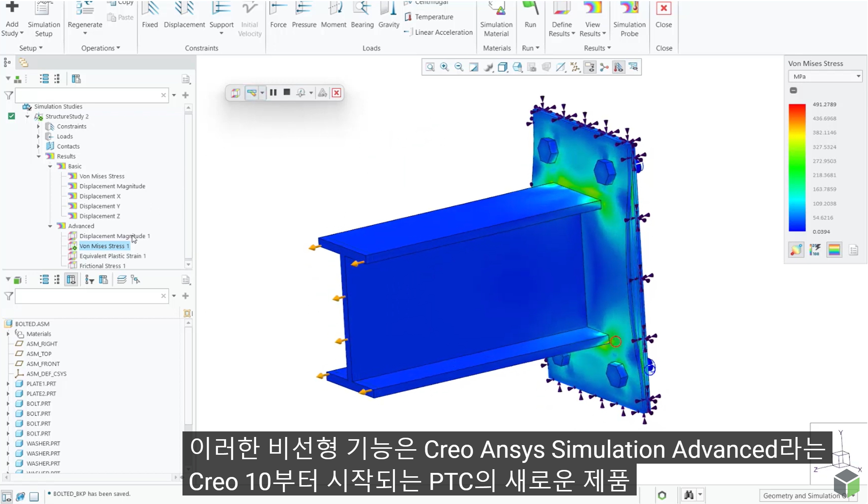Collapse the legend with minus button
Image resolution: width=868 pixels, height=504 pixels.
[793, 90]
